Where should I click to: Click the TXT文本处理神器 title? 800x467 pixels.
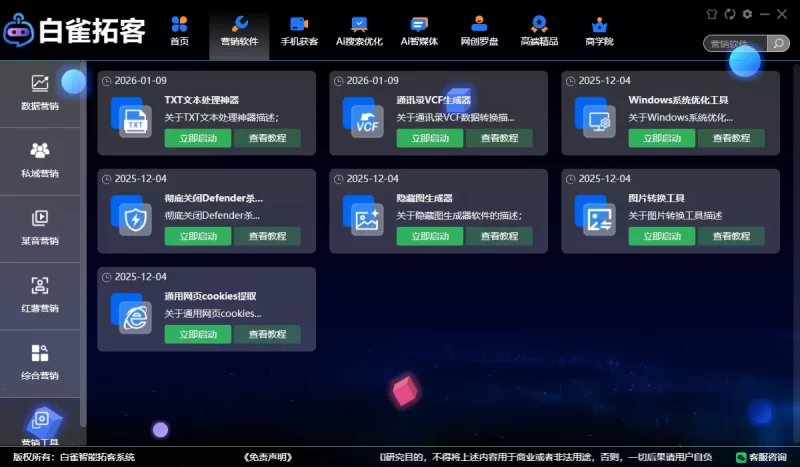[x=202, y=100]
